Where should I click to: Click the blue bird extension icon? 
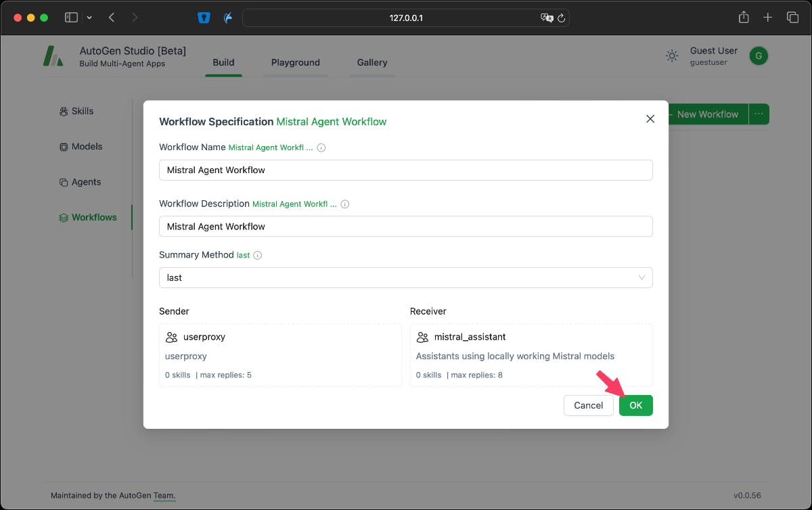click(228, 18)
